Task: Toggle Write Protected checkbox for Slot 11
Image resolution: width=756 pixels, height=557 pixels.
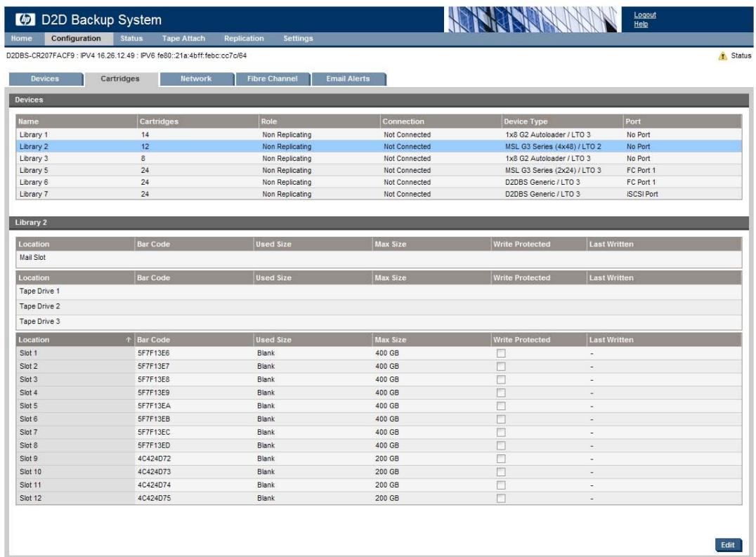Action: (501, 485)
